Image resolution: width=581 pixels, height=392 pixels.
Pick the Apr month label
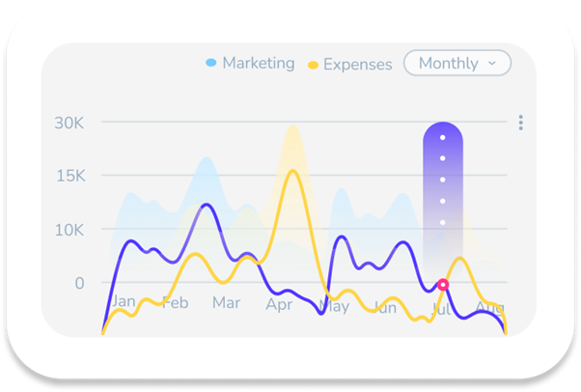(x=279, y=304)
